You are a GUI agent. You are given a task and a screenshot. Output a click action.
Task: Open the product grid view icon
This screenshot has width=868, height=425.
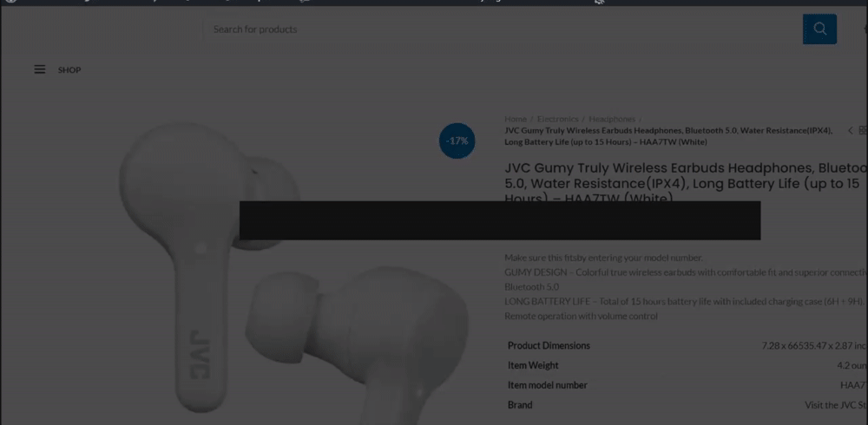863,131
